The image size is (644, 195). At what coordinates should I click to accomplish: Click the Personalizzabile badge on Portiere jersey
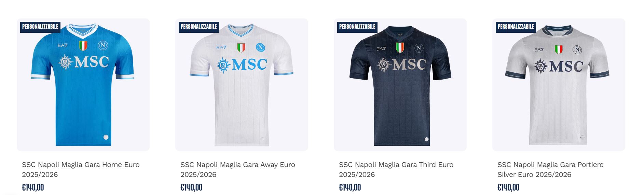point(516,27)
